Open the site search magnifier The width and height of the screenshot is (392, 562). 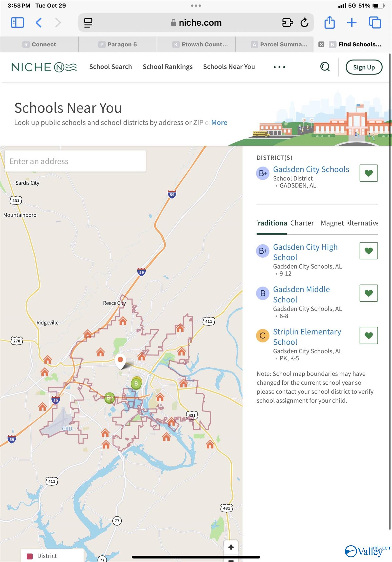tap(325, 67)
